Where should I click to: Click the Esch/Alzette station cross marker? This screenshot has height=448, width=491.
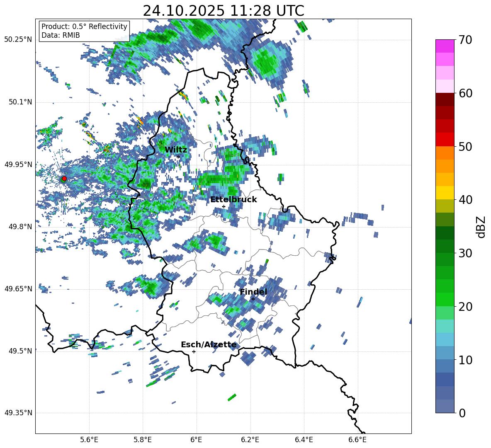tap(194, 351)
